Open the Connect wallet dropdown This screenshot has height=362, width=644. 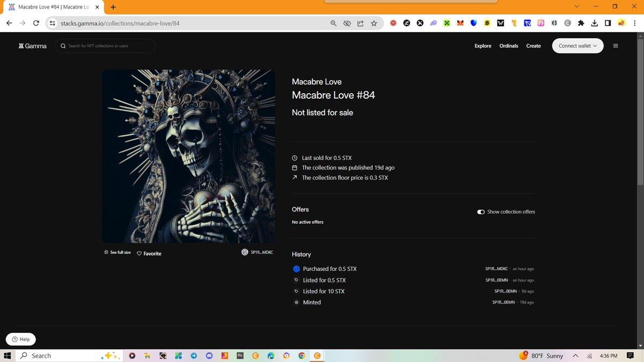click(577, 46)
